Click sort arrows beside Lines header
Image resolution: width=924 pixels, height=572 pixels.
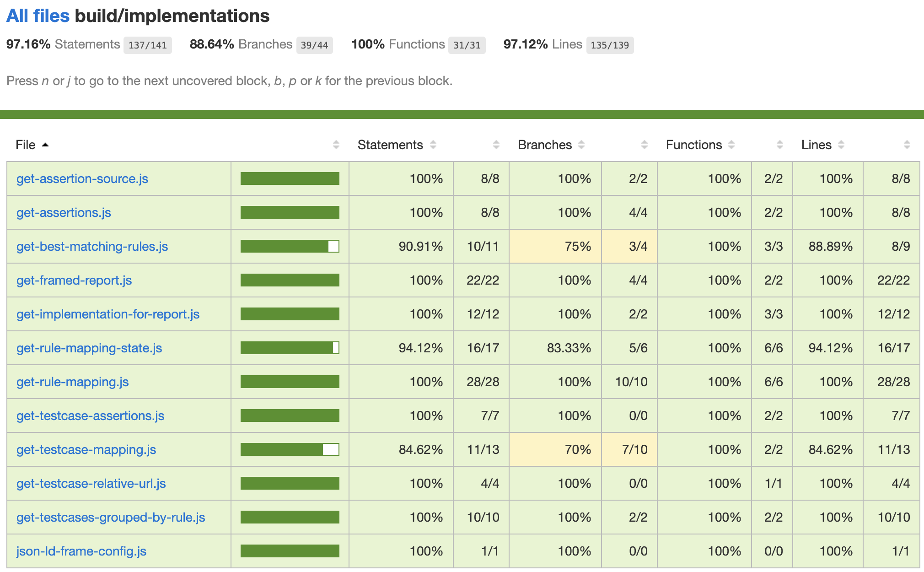841,145
